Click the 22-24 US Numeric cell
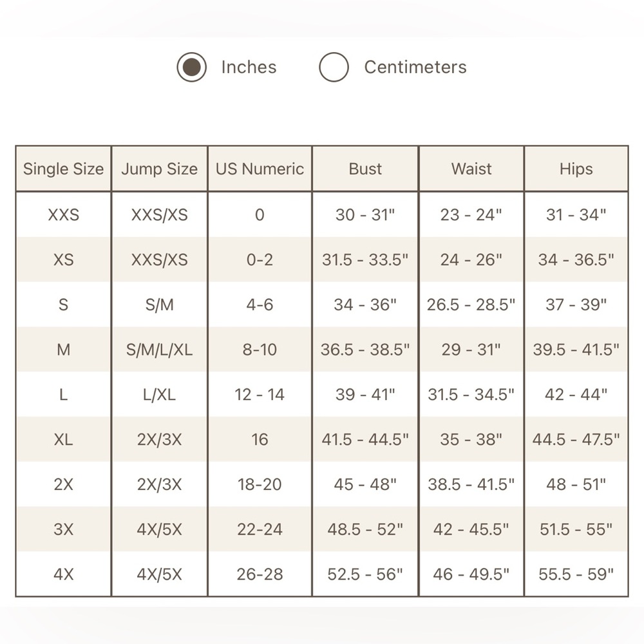This screenshot has width=644, height=644. pos(260,529)
